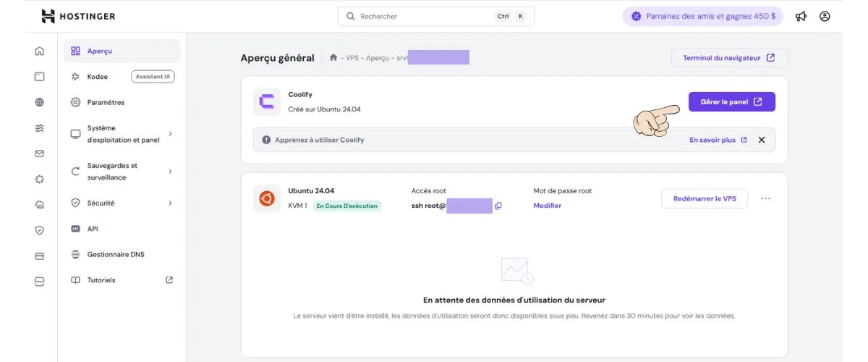Open the websites window icon in rail
The image size is (868, 362).
pos(39,76)
